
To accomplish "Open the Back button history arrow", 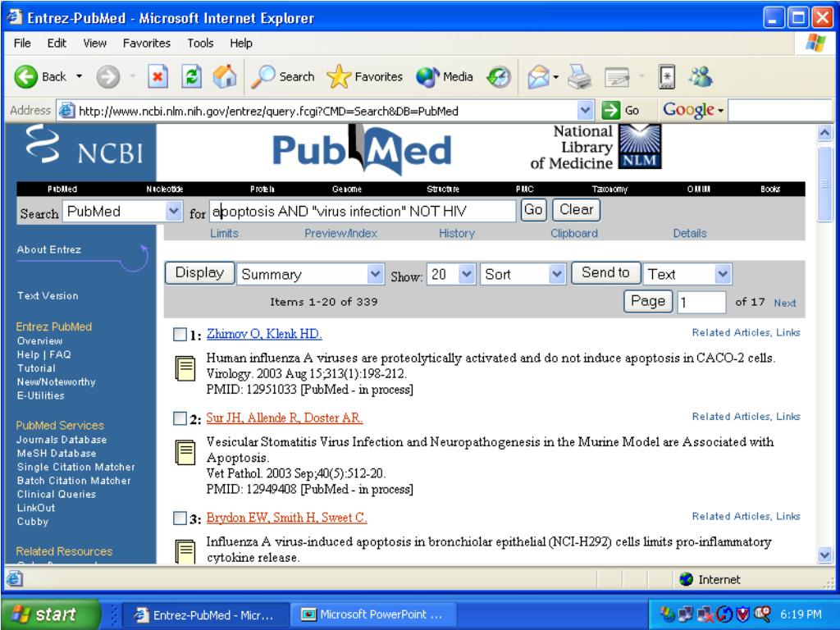I will [80, 76].
